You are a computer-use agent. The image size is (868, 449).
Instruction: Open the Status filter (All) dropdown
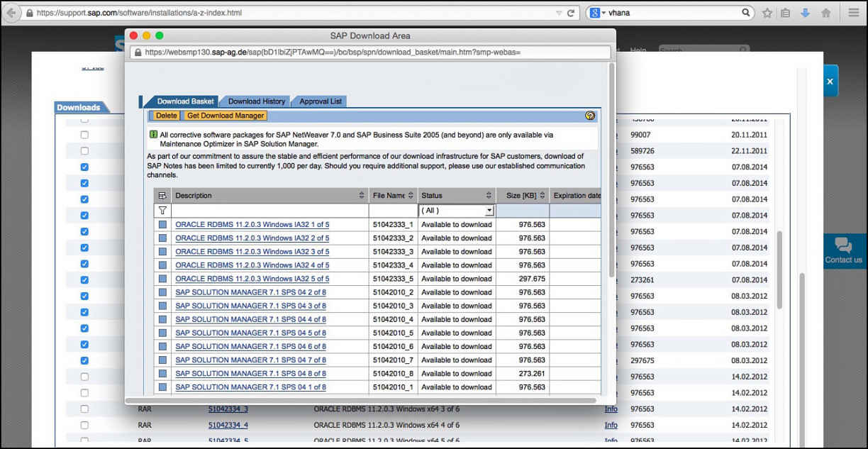click(x=489, y=211)
